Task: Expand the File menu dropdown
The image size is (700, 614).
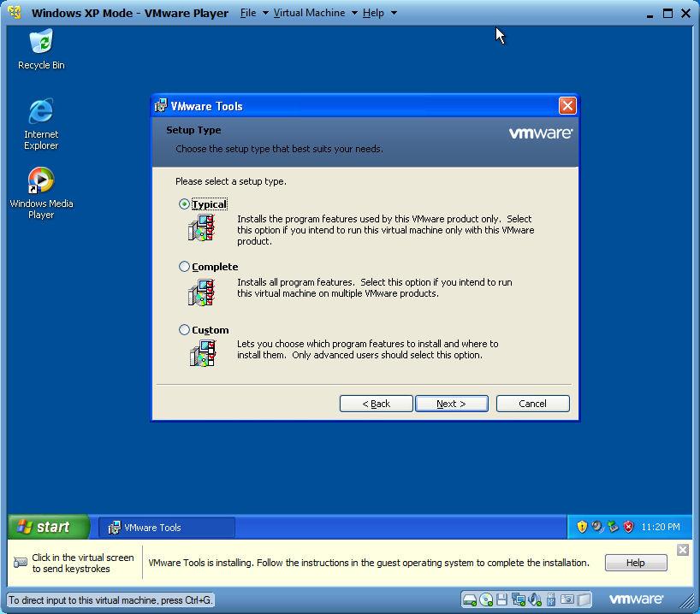Action: [253, 13]
